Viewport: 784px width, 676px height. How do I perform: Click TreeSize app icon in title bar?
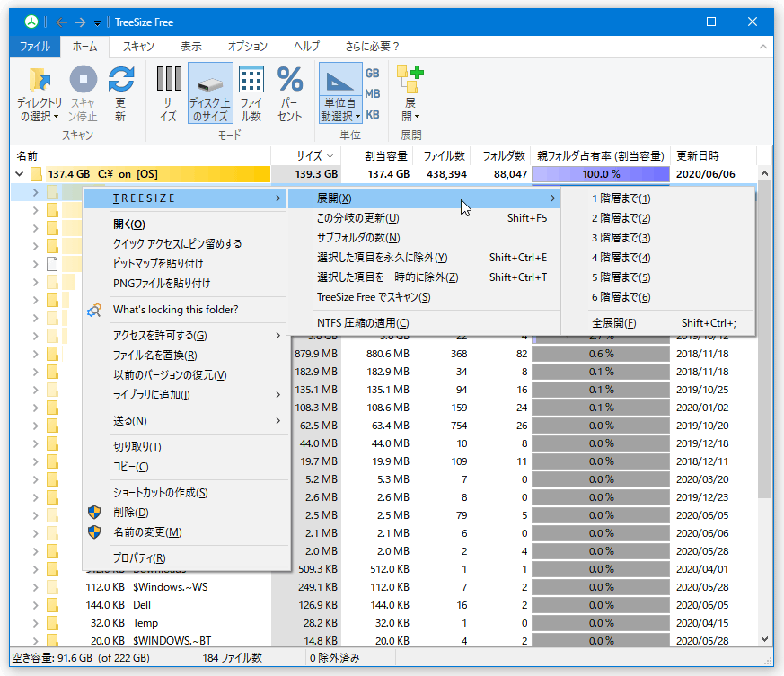click(x=31, y=22)
